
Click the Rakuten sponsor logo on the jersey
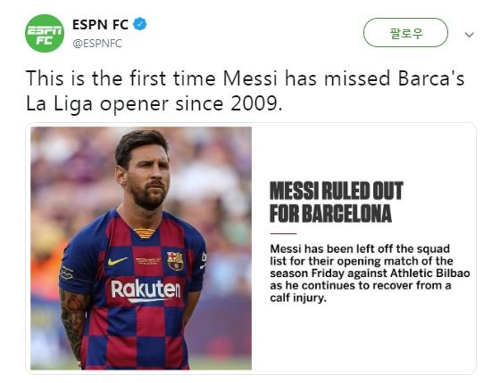[146, 290]
